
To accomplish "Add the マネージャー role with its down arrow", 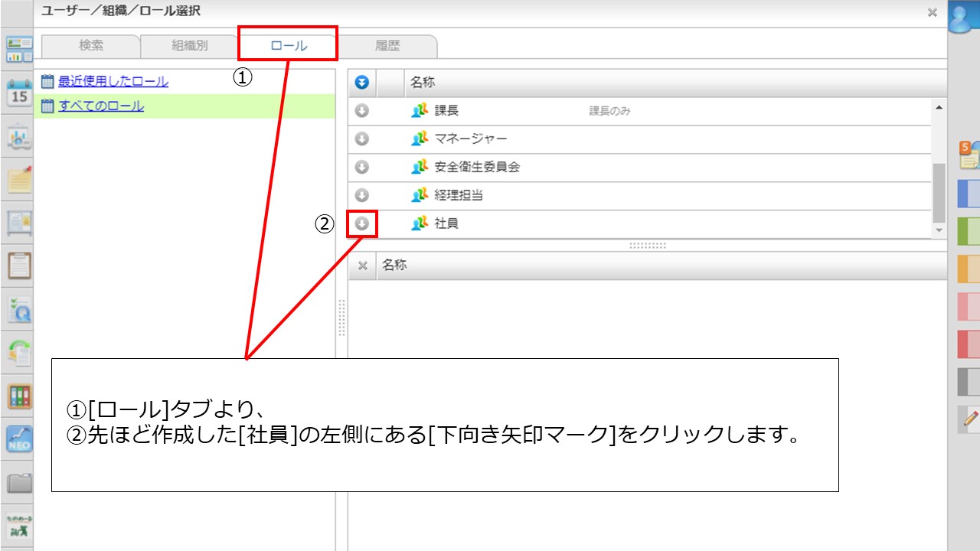I will point(362,139).
